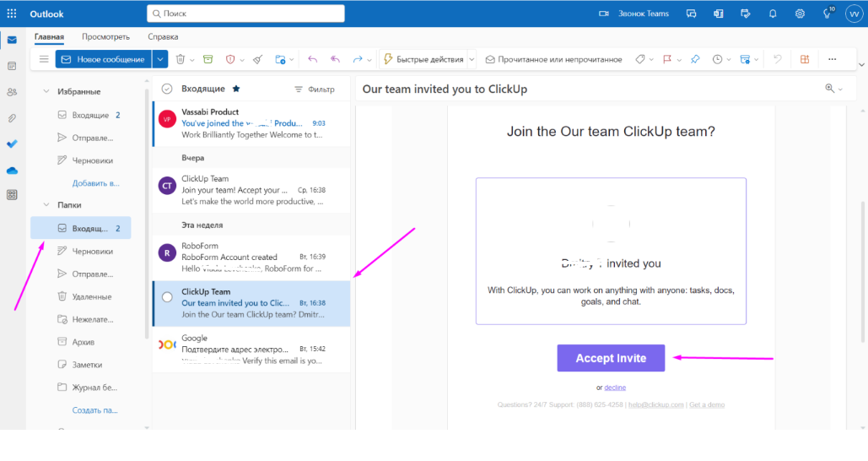Click the Pin icon in toolbar
Image resolution: width=868 pixels, height=461 pixels.
[695, 59]
